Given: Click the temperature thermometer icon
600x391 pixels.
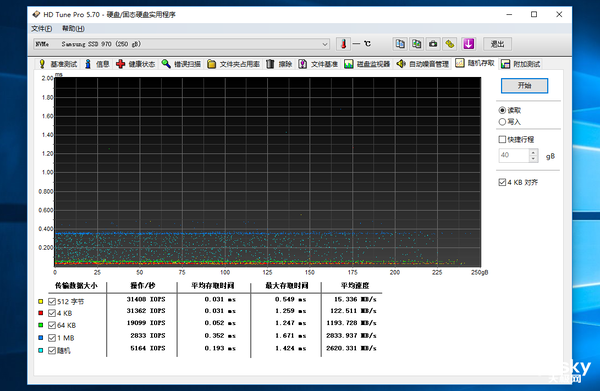Looking at the screenshot, I should click(343, 44).
